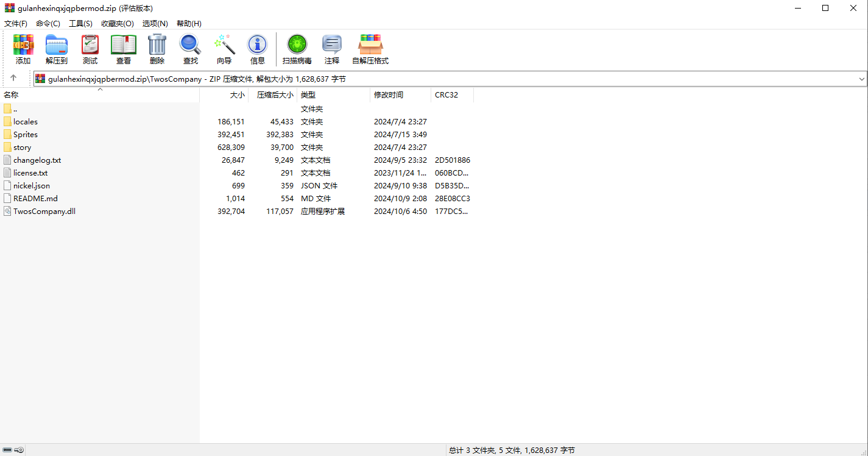The width and height of the screenshot is (868, 456).
Task: Select the story folder name
Action: coord(22,147)
